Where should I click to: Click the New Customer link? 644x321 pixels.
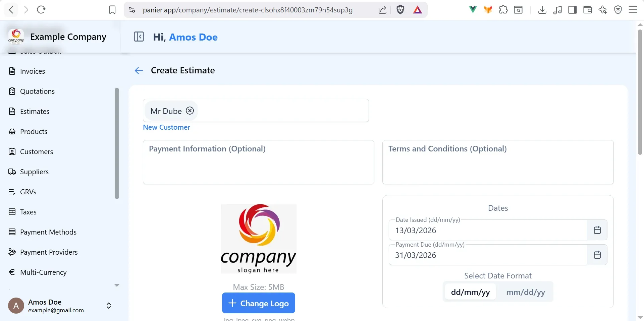pyautogui.click(x=166, y=127)
